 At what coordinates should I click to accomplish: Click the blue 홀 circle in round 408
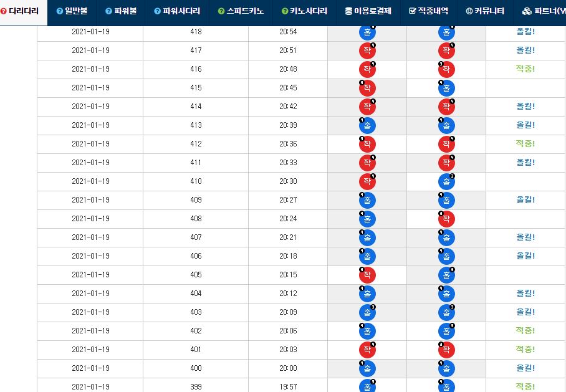[x=368, y=219]
